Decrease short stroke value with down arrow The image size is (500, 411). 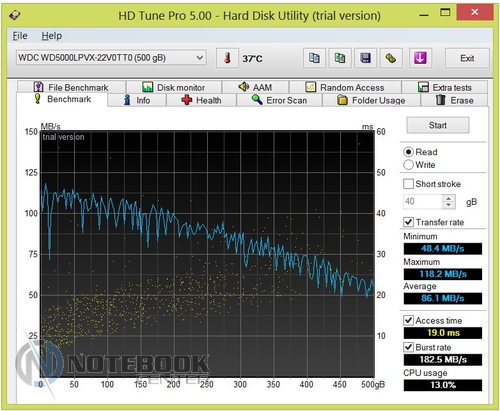448,205
